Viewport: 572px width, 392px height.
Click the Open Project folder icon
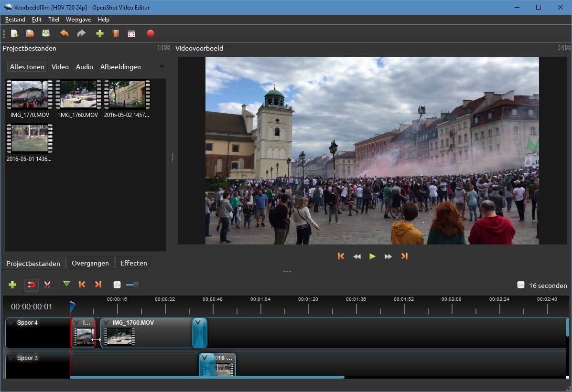(x=30, y=33)
